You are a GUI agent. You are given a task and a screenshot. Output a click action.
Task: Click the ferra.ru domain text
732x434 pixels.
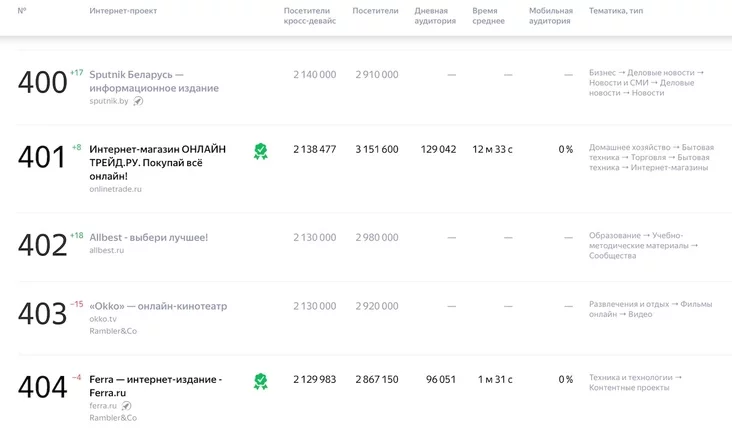pos(103,406)
